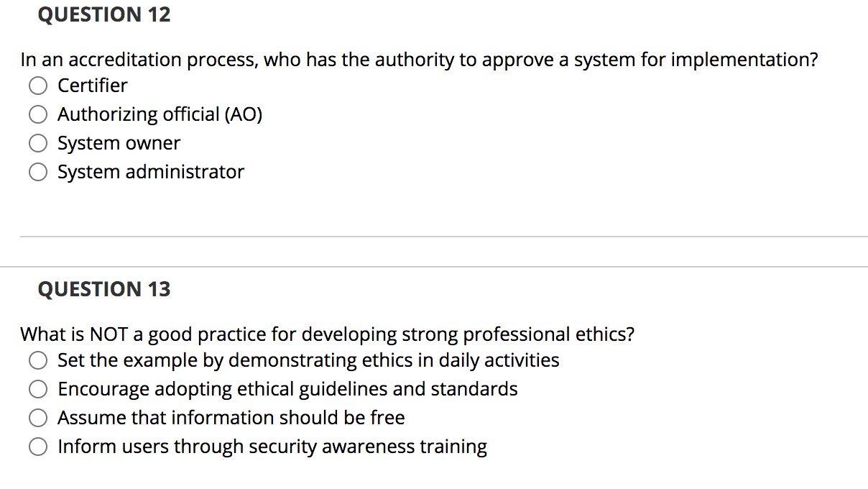The image size is (868, 489).
Task: Click the 'System administrator' answer label
Action: tap(151, 172)
